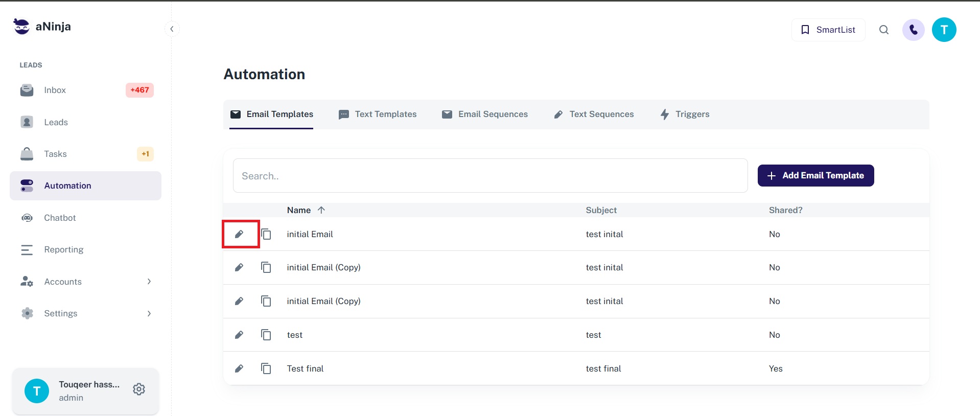Click the search magnifier icon in header
The height and width of the screenshot is (416, 980).
pos(883,30)
